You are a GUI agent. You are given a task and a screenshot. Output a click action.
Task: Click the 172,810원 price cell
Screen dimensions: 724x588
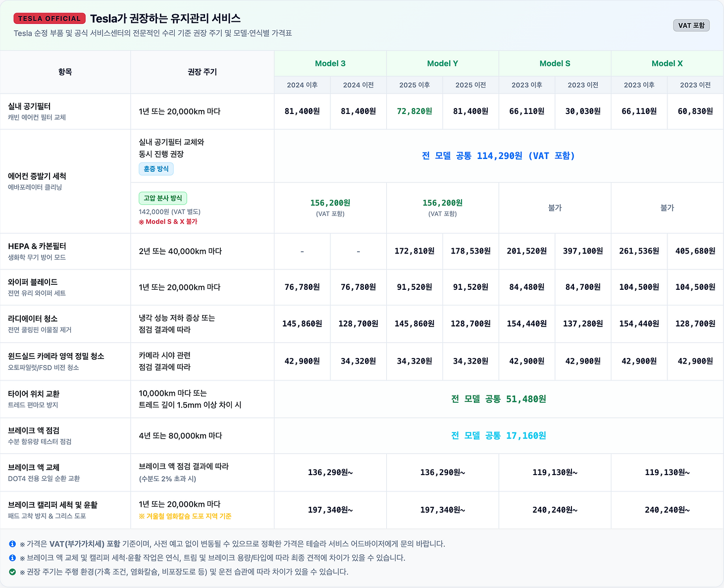coord(414,251)
